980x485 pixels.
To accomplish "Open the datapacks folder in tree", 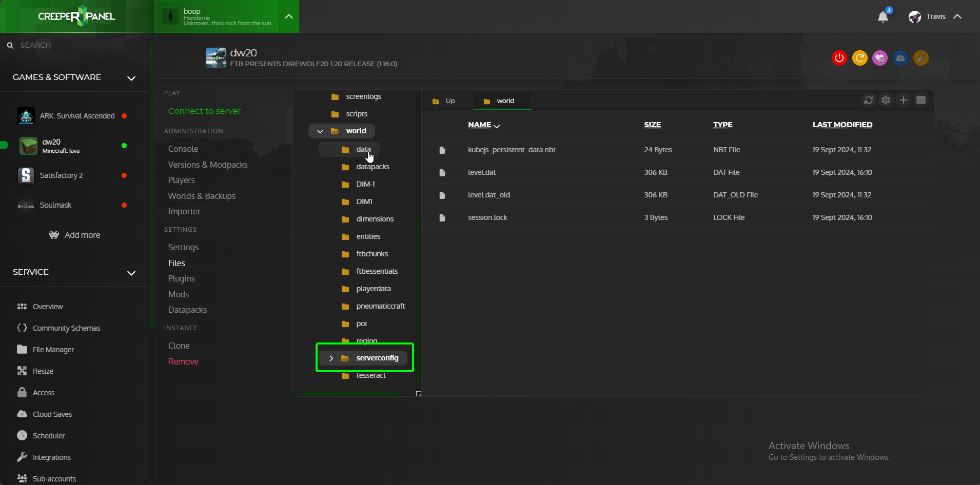I will tap(373, 167).
